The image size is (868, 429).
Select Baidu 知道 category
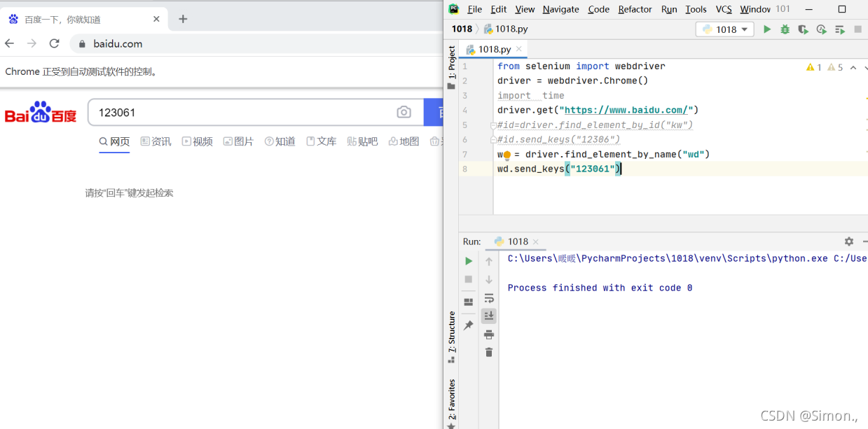(280, 141)
